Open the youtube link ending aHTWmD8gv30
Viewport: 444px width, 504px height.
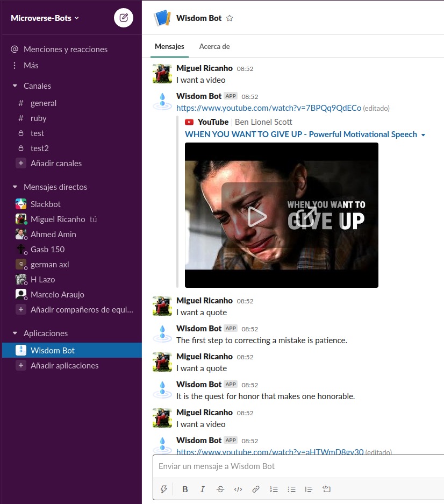270,451
